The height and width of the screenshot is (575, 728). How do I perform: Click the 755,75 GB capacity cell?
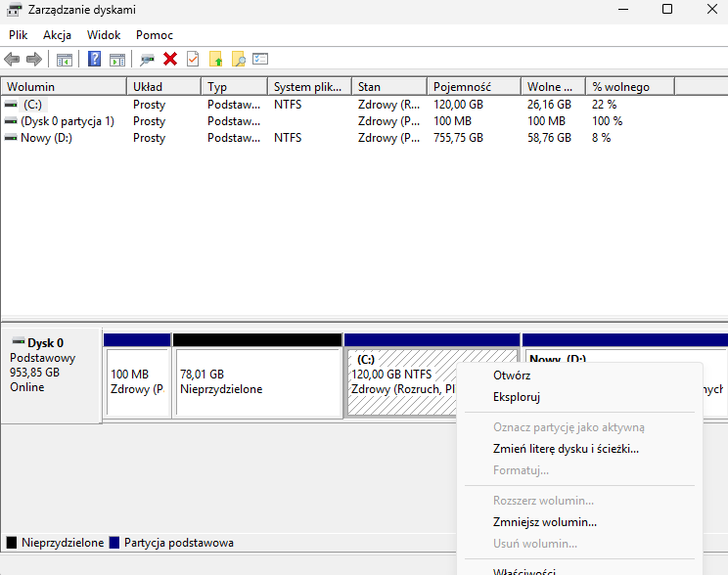(458, 138)
